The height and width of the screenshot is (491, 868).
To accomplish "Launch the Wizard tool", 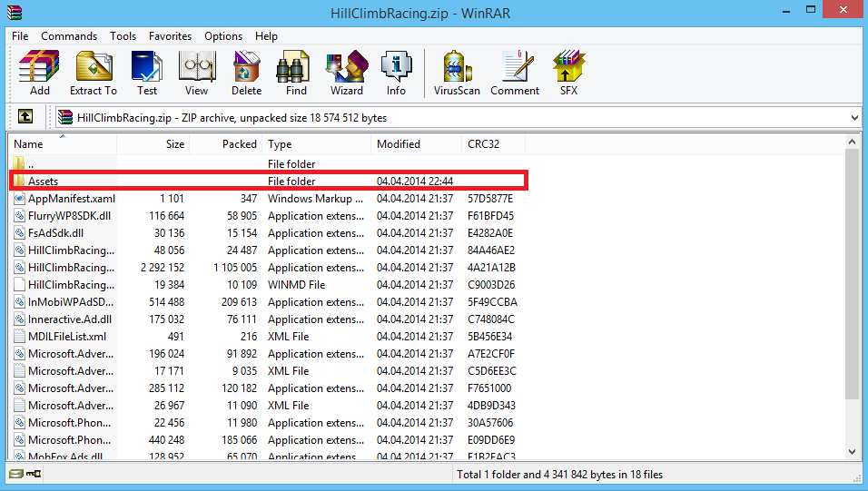I will [x=347, y=73].
